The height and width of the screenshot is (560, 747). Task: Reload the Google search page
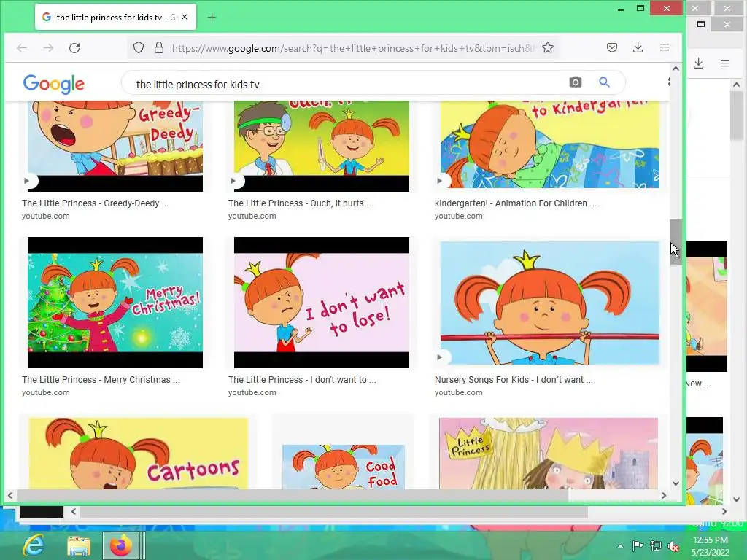tap(74, 48)
